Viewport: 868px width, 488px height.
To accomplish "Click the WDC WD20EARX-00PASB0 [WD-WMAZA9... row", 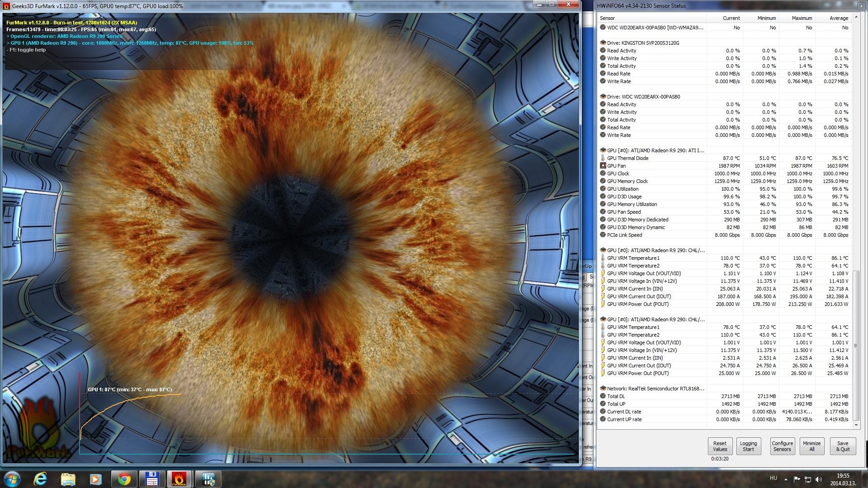I will pos(724,28).
